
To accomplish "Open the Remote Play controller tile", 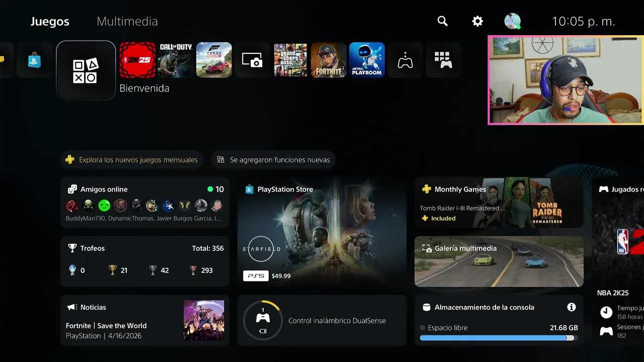I will coord(405,60).
